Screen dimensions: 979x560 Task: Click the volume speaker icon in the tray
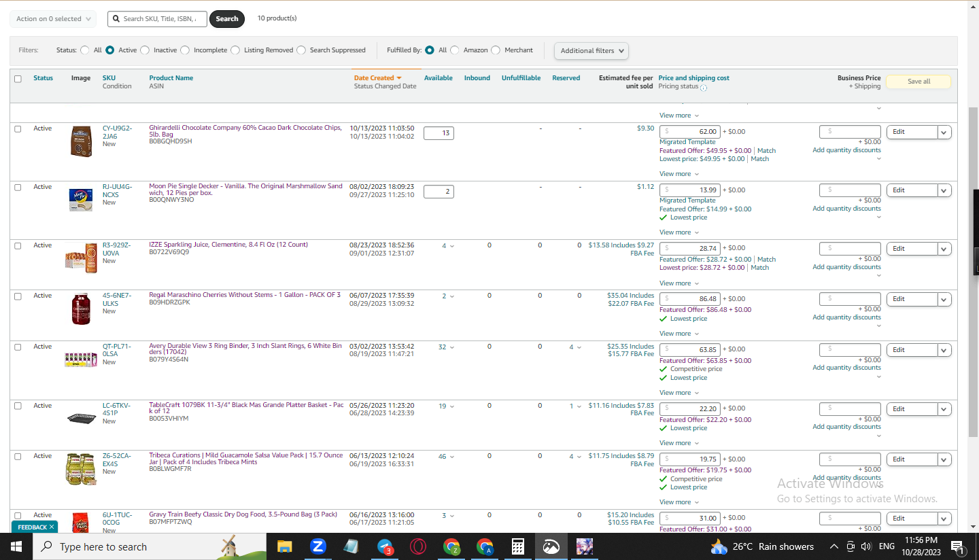pos(865,546)
